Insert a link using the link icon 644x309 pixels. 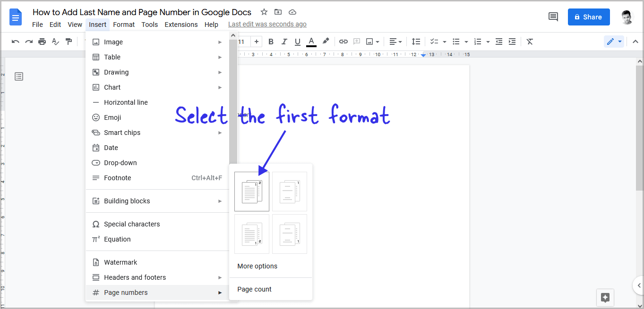coord(343,42)
